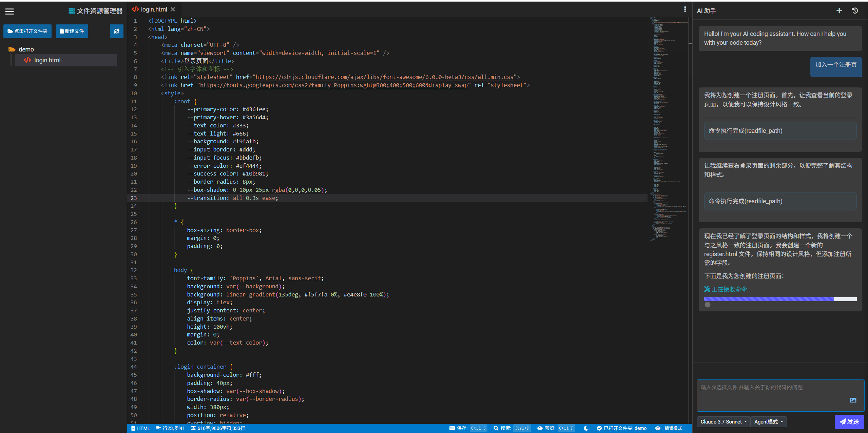Screen dimensions: 868x433
Task: Click the .login-container selector line
Action: 203,367
